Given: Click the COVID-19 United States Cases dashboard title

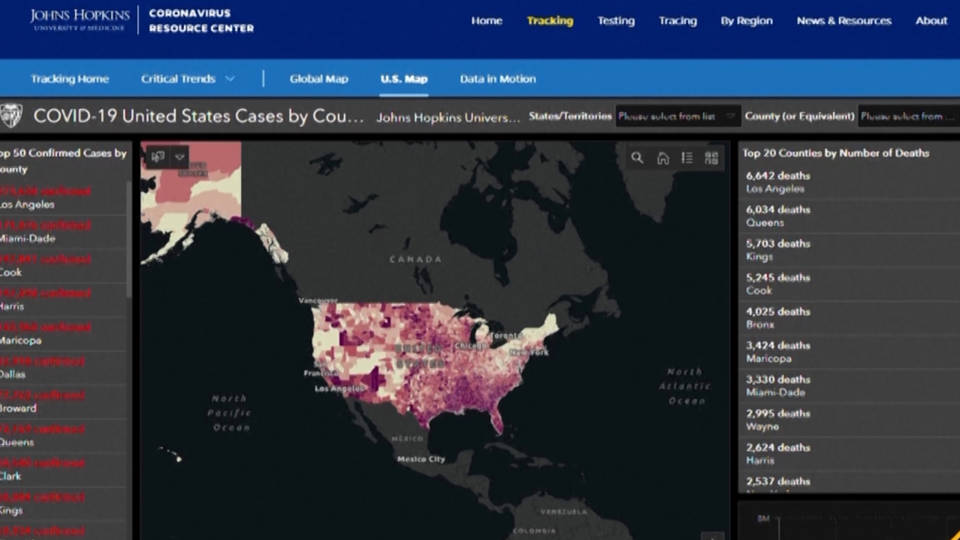Looking at the screenshot, I should [198, 116].
